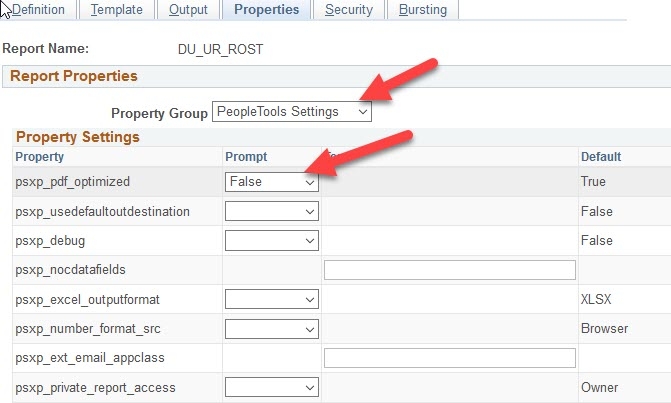Go to the Output tab
The height and width of the screenshot is (403, 671).
188,10
